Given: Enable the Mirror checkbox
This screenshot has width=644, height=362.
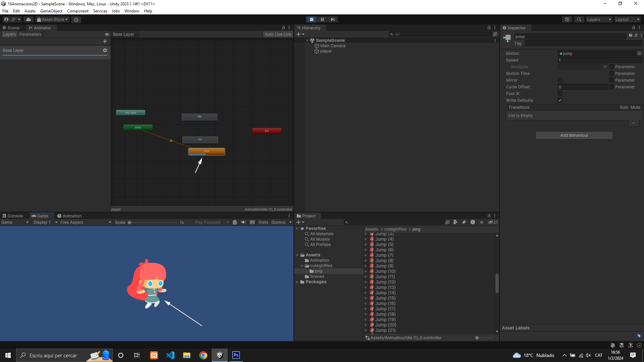Looking at the screenshot, I should [560, 80].
